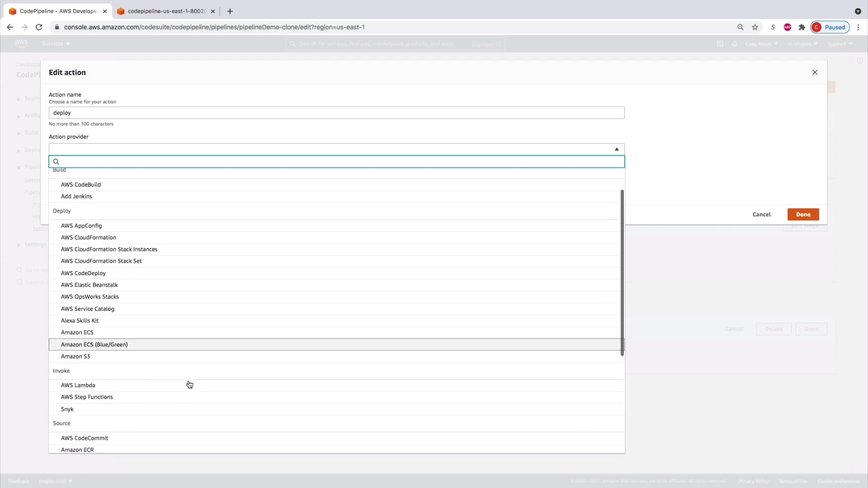Go back to the previous page

click(10, 27)
